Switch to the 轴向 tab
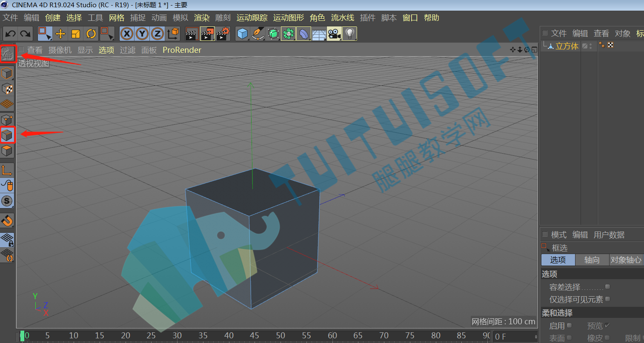This screenshot has height=343, width=644. [592, 260]
